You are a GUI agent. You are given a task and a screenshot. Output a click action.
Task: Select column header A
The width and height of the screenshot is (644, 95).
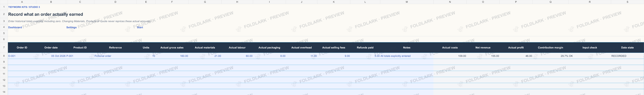(x=22, y=2)
